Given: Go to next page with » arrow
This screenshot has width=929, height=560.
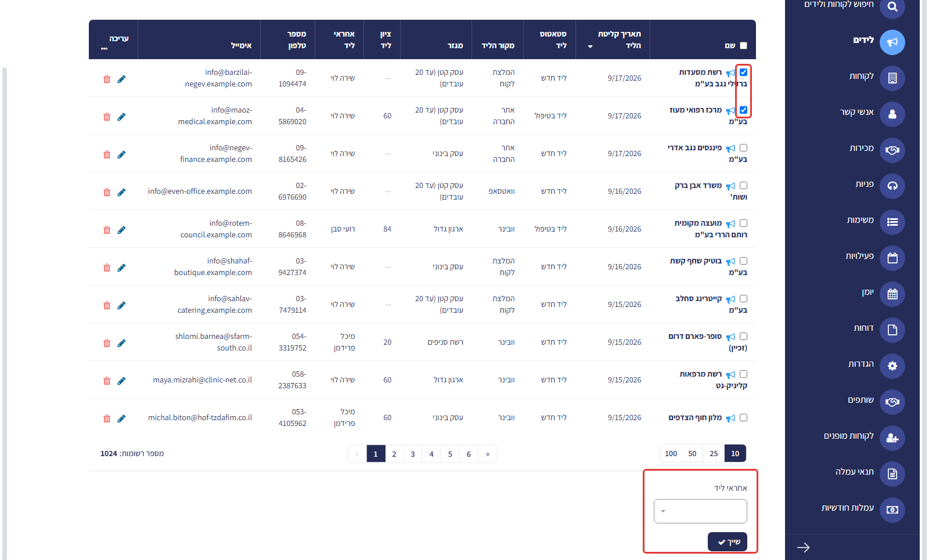Looking at the screenshot, I should point(488,454).
